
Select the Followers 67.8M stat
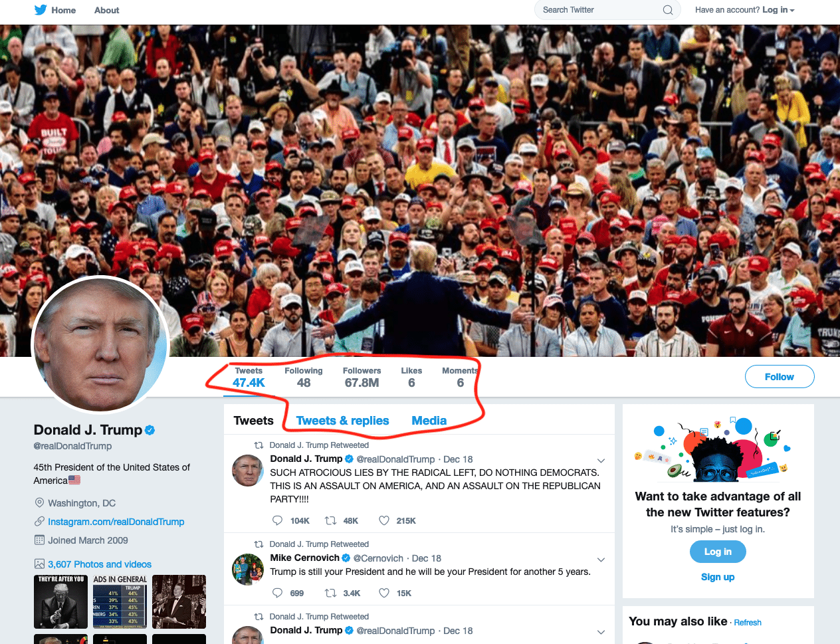pos(362,377)
